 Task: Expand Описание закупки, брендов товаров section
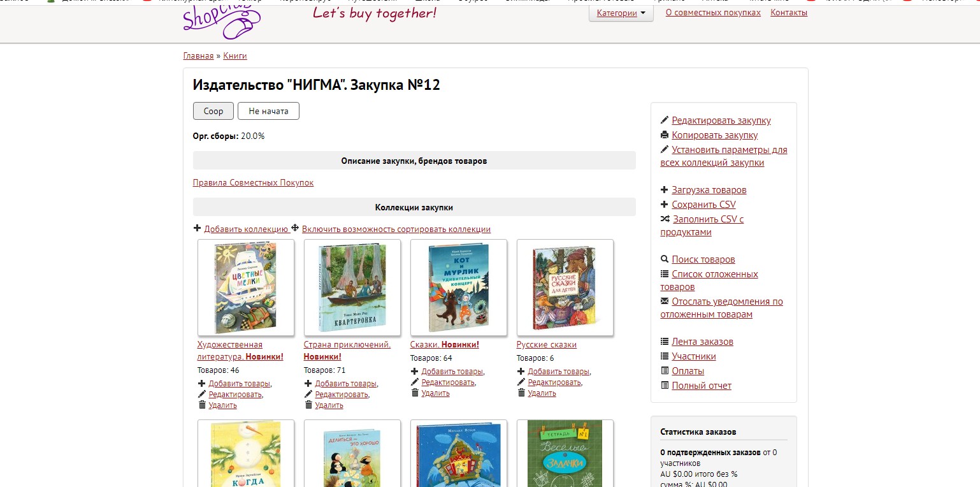(414, 161)
